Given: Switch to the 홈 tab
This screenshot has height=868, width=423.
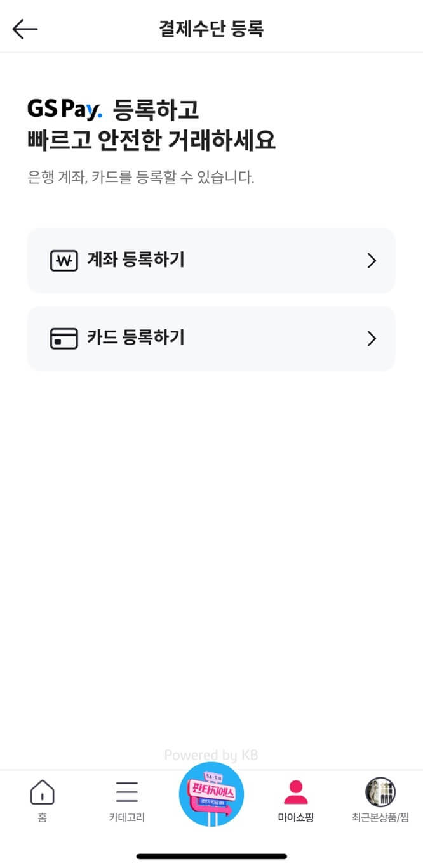Looking at the screenshot, I should tap(41, 818).
